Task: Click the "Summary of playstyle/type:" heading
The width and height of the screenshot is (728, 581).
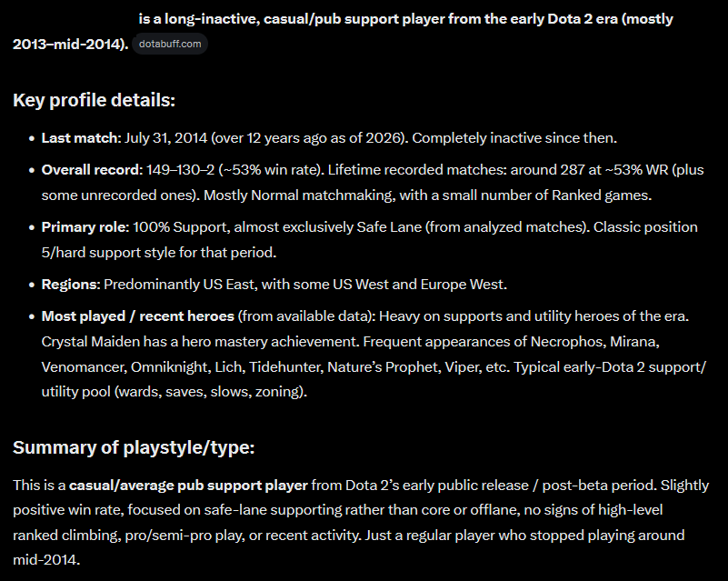Action: click(134, 447)
